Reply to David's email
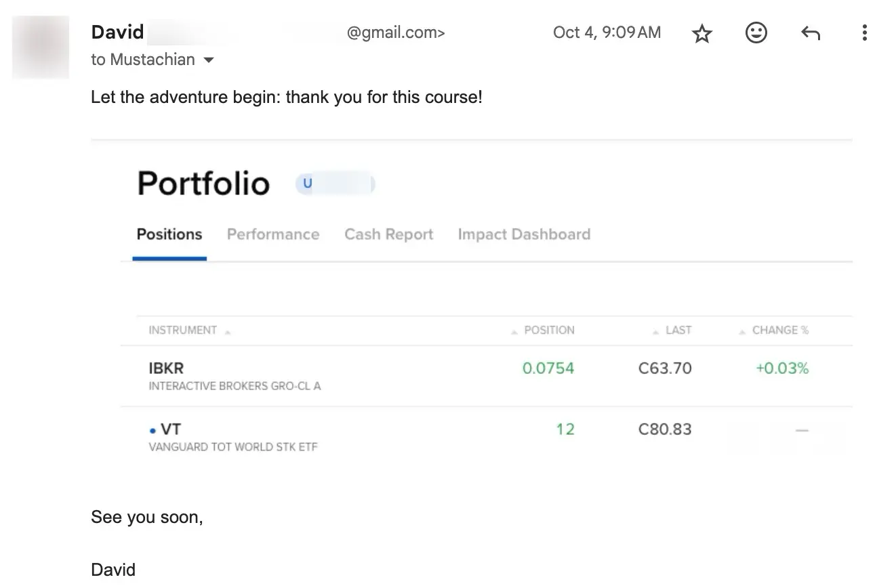Image resolution: width=896 pixels, height=588 pixels. pyautogui.click(x=811, y=33)
